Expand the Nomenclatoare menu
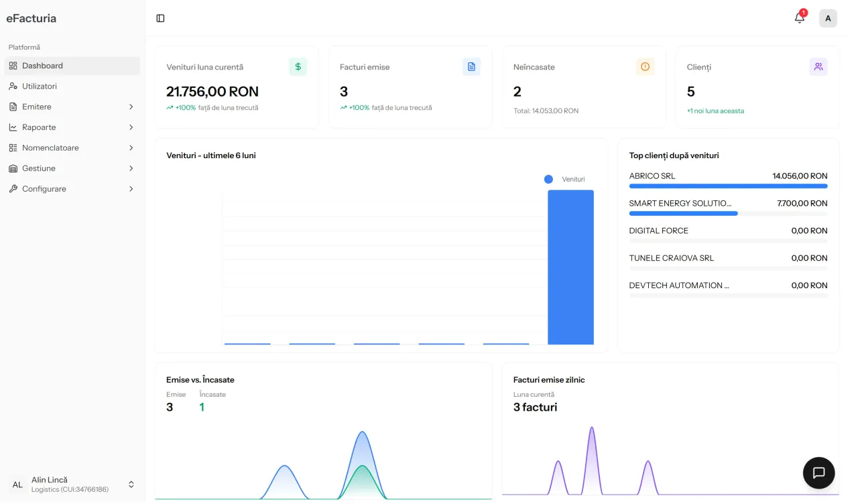This screenshot has width=858, height=504. [x=51, y=147]
